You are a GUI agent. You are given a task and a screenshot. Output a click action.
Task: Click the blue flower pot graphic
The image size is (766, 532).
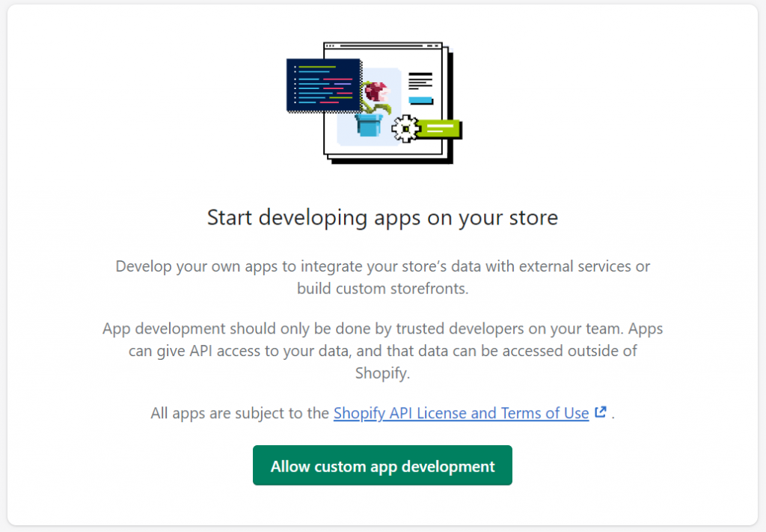[368, 124]
